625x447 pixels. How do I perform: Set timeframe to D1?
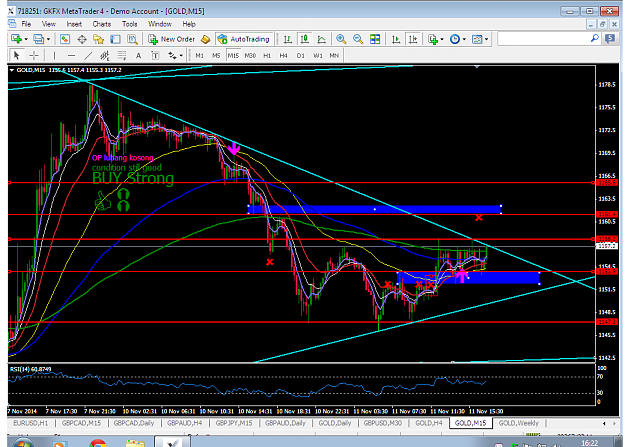[x=301, y=55]
